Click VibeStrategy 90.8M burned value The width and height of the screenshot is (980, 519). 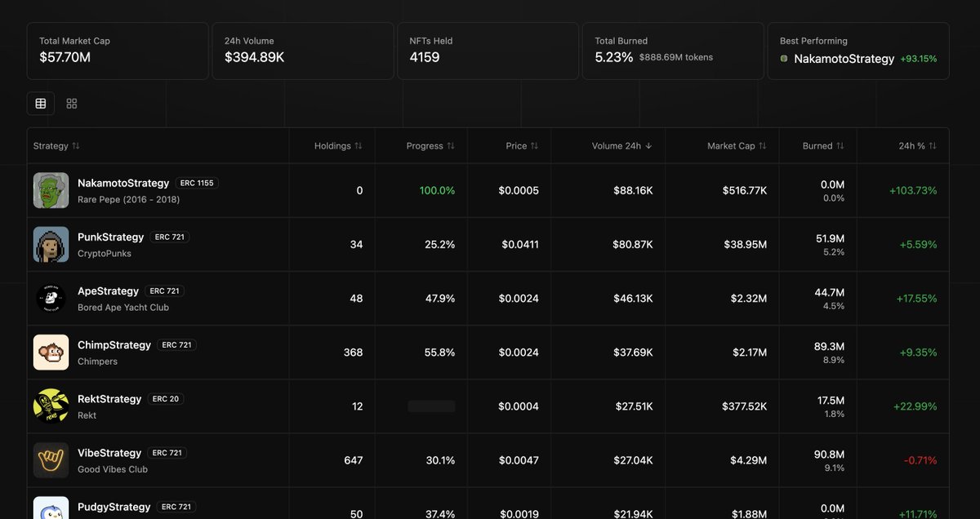[x=829, y=454]
